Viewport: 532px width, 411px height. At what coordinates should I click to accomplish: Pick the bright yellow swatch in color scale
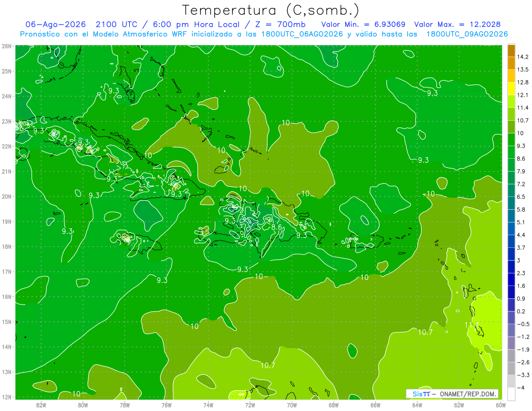[x=511, y=89]
